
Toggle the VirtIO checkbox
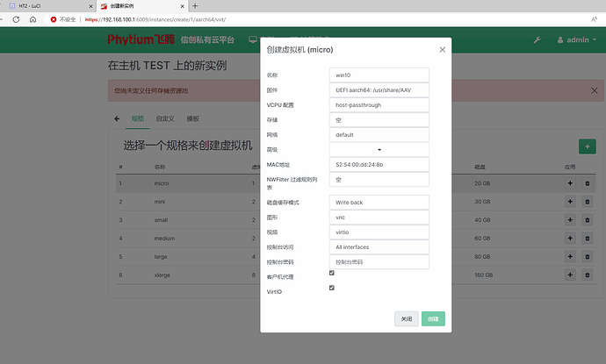click(331, 288)
